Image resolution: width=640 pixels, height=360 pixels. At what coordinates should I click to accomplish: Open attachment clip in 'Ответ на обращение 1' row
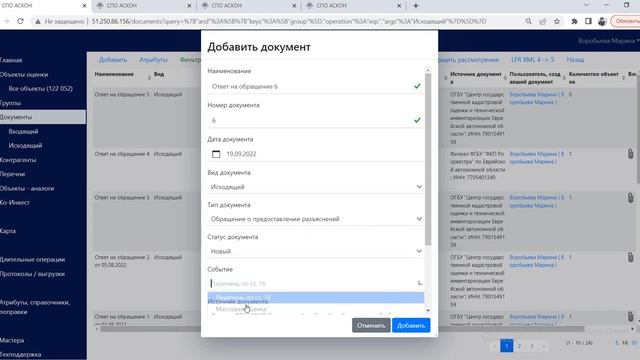(631, 317)
